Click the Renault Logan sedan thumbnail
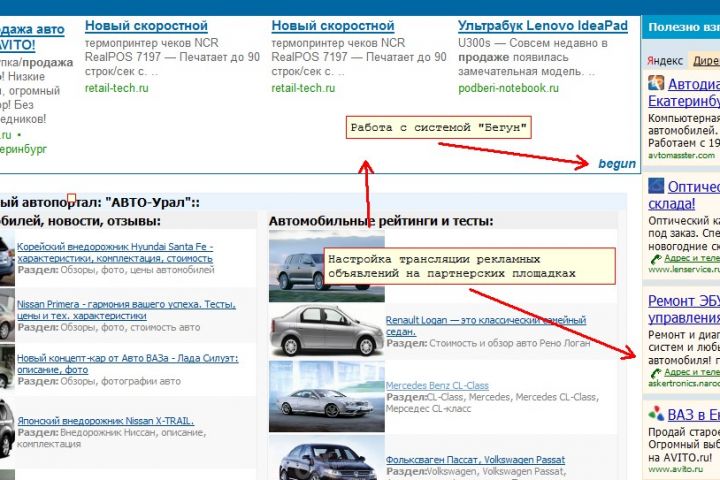The image size is (720, 480). (x=326, y=331)
